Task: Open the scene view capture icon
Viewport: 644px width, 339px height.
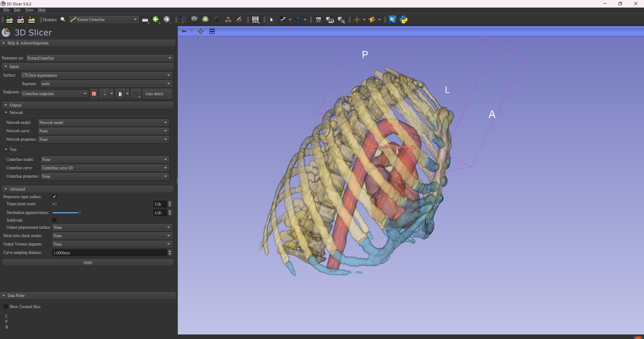Action: (x=330, y=19)
